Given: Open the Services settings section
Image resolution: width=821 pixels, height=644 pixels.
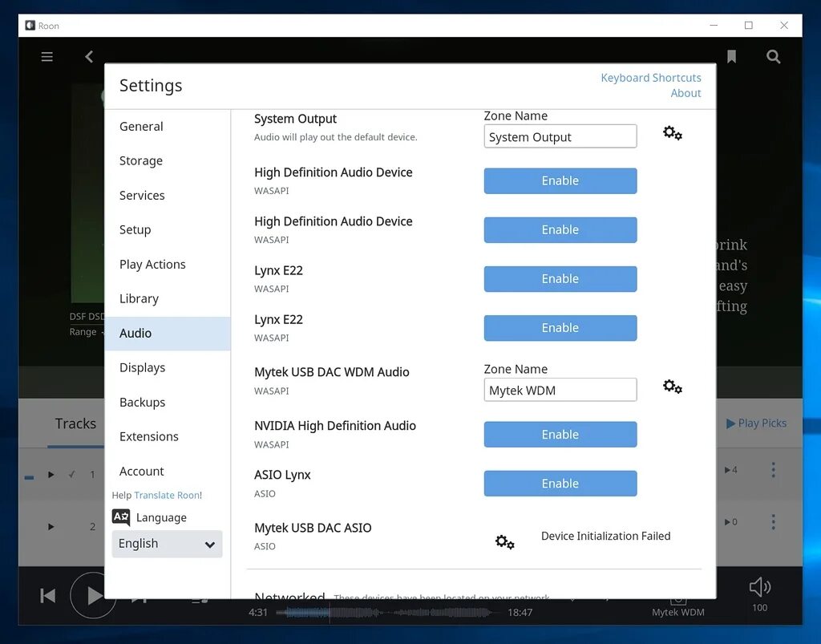Looking at the screenshot, I should (168, 196).
